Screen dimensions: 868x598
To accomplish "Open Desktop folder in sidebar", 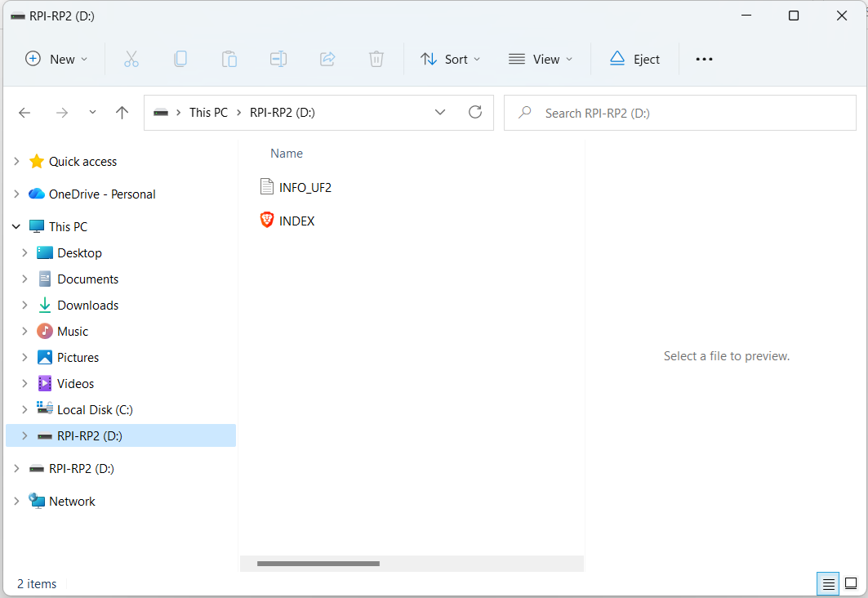I will point(79,253).
